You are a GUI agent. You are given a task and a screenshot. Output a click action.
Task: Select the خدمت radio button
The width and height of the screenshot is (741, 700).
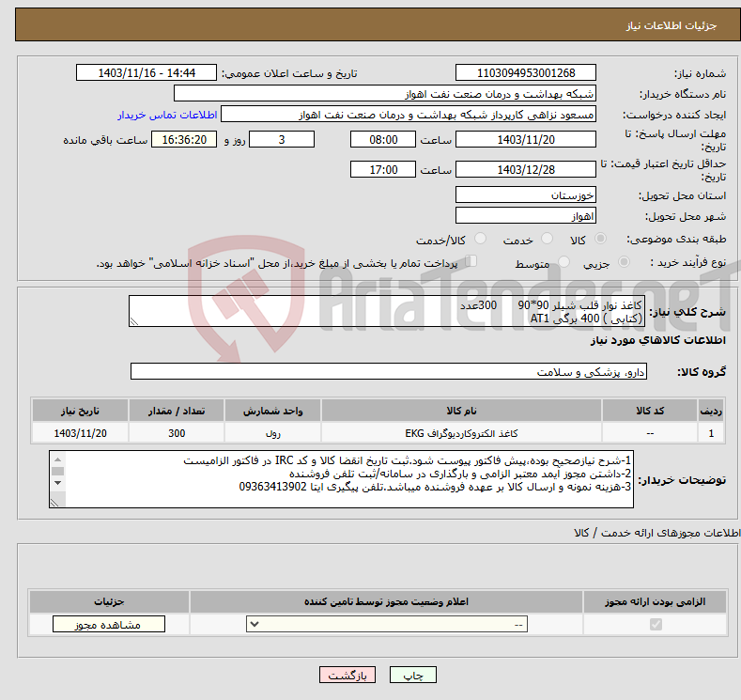pos(547,239)
